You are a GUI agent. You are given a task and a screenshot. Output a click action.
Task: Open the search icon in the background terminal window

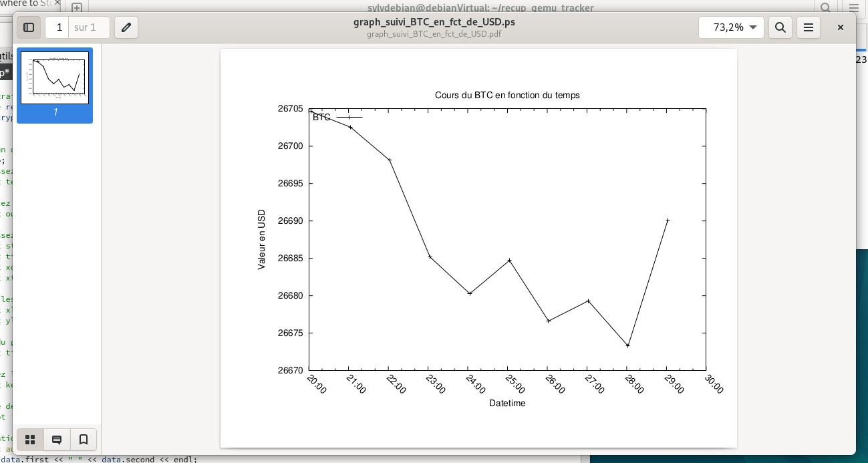coord(825,7)
